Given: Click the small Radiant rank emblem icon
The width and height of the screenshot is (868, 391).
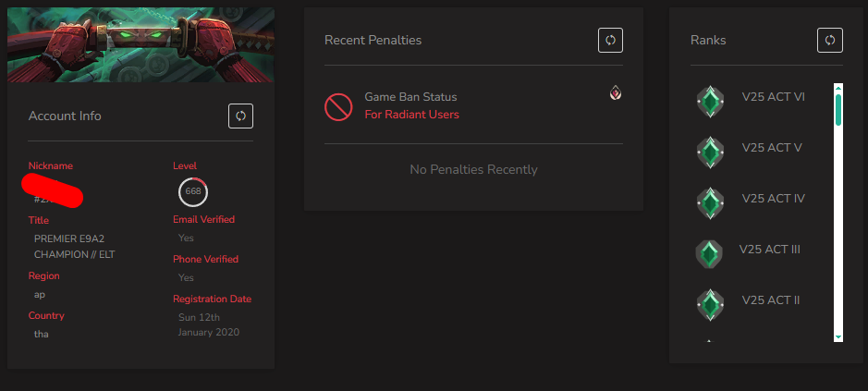Looking at the screenshot, I should point(616,93).
